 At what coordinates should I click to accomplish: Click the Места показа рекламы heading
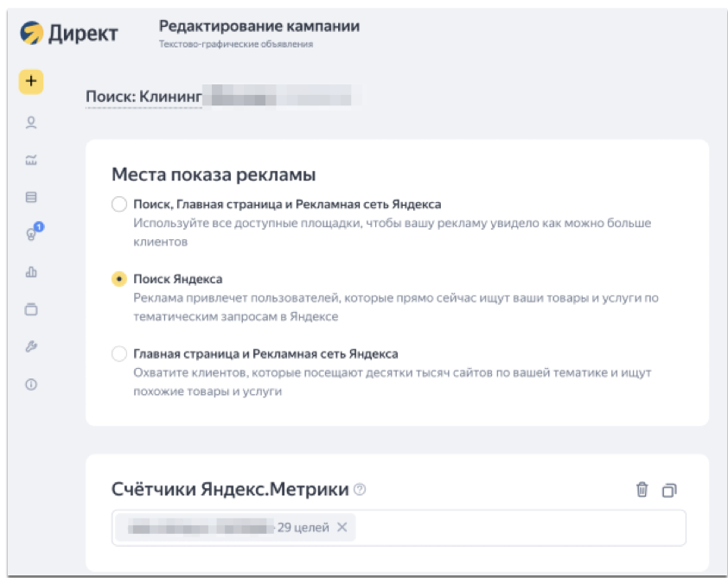pos(214,175)
